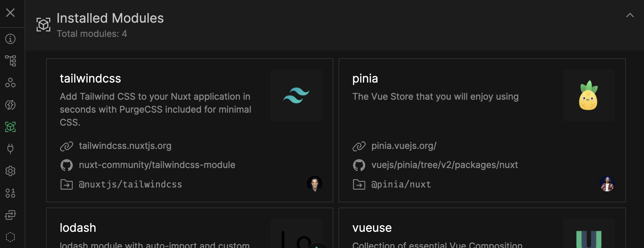Collapse the Installed Modules section chevron

click(630, 15)
